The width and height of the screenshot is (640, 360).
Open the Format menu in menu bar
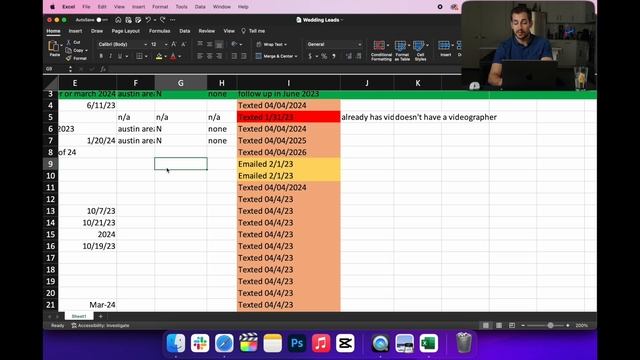click(x=160, y=7)
